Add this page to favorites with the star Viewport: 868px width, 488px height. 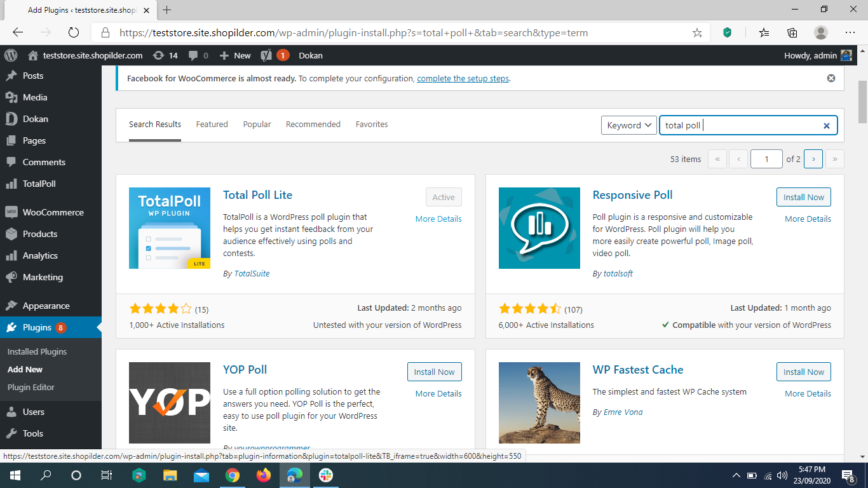coord(697,32)
